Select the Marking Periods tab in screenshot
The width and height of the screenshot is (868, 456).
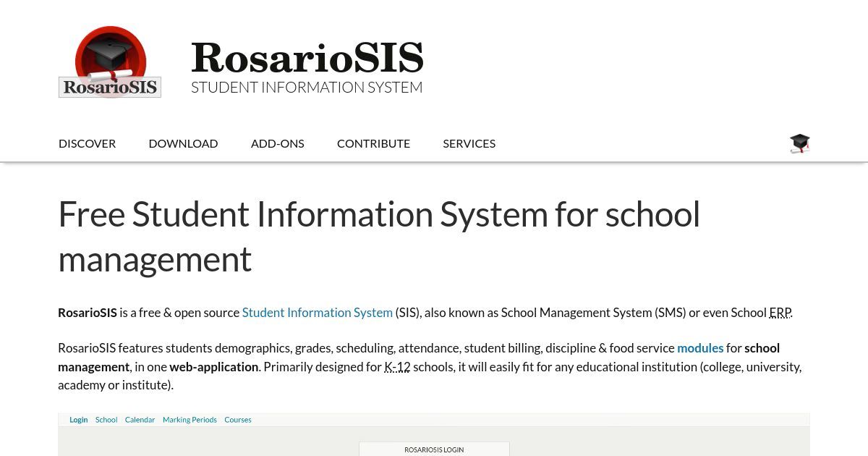click(x=190, y=420)
